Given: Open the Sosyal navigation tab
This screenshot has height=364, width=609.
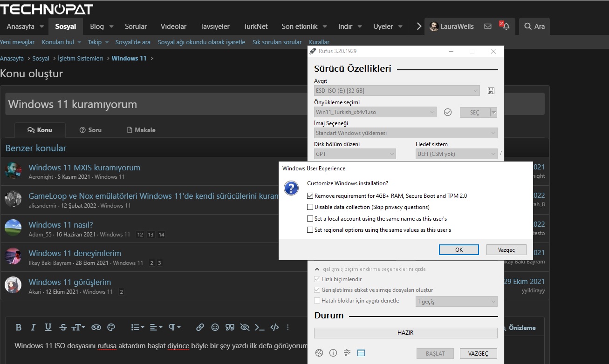Looking at the screenshot, I should pyautogui.click(x=66, y=27).
